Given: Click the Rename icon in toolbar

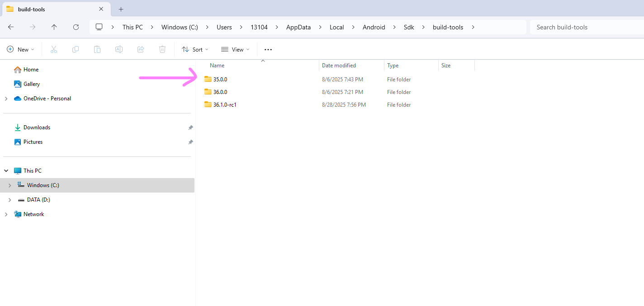Looking at the screenshot, I should pos(119,49).
